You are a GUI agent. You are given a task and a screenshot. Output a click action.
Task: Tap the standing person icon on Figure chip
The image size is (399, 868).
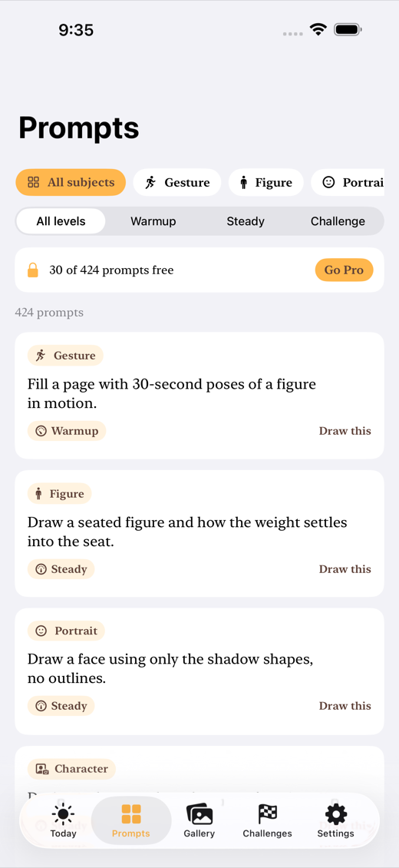click(244, 183)
